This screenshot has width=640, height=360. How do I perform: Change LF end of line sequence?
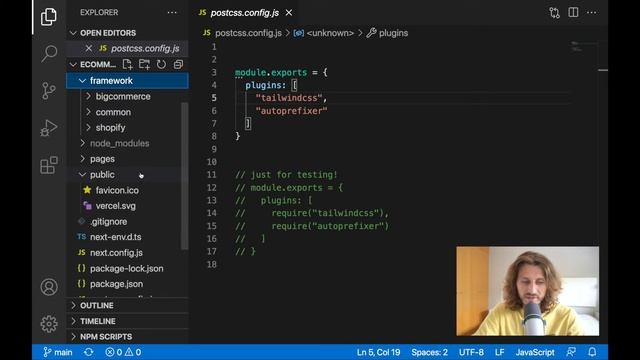coord(500,352)
